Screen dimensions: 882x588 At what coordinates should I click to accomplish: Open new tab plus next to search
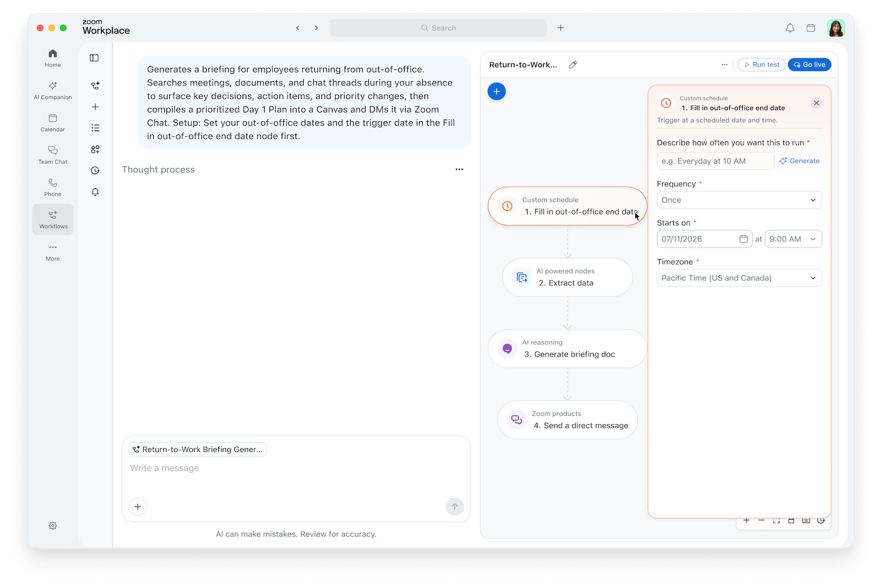tap(561, 28)
